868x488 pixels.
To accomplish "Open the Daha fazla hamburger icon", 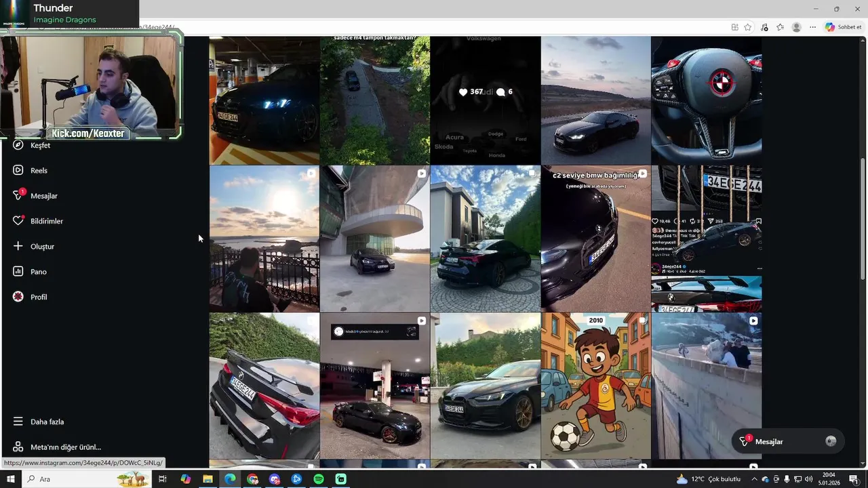I will (18, 422).
